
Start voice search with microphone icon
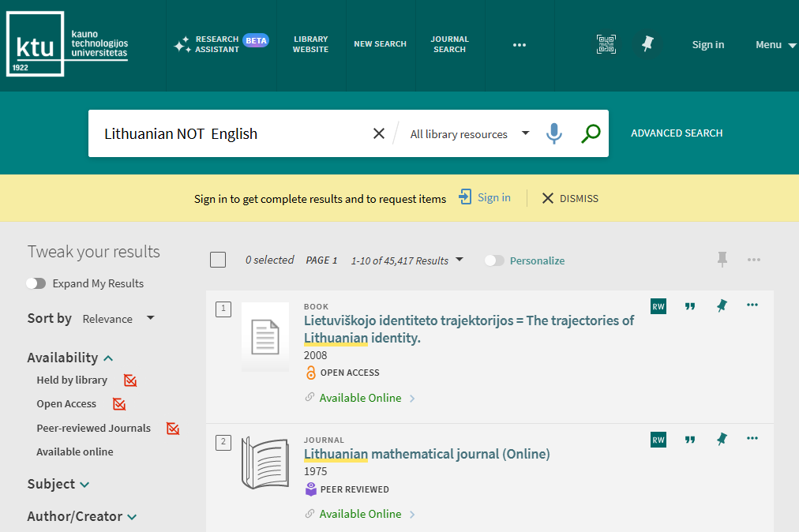554,134
